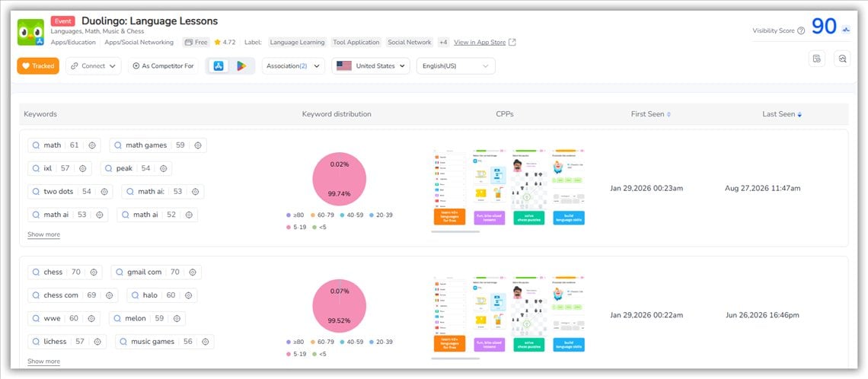The width and height of the screenshot is (868, 379).
Task: Click the Keywords column header
Action: pyautogui.click(x=40, y=114)
